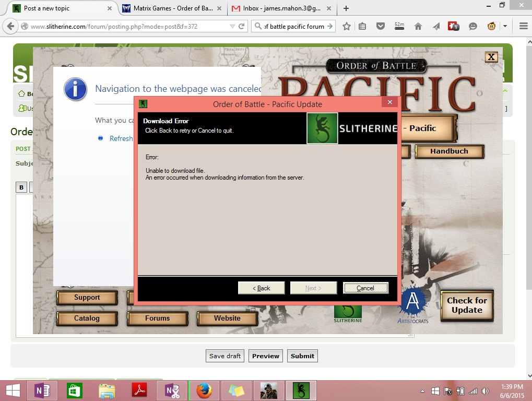532x401 pixels.
Task: Open the Handbuch launcher button
Action: 449,151
